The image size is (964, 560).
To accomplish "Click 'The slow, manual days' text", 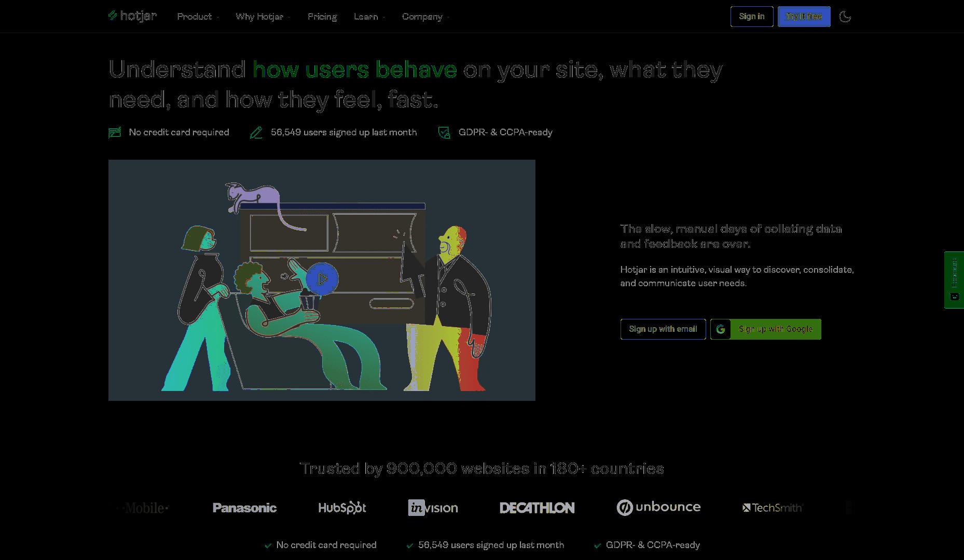I will click(731, 236).
